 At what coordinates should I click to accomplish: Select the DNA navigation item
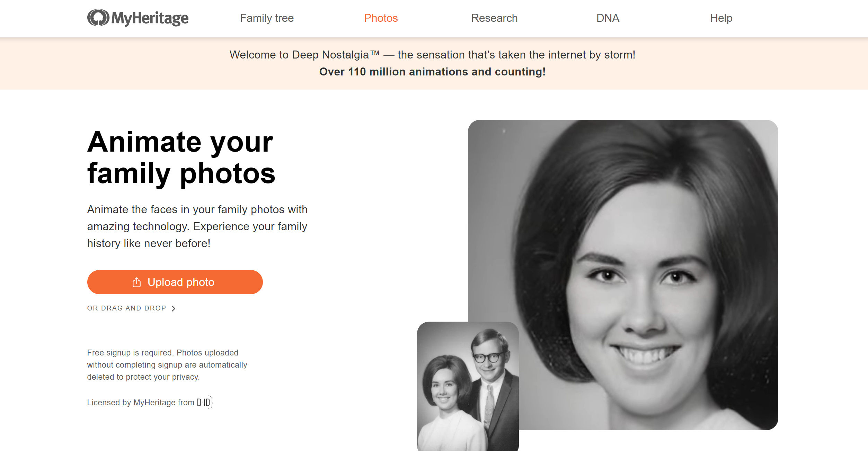pyautogui.click(x=608, y=18)
